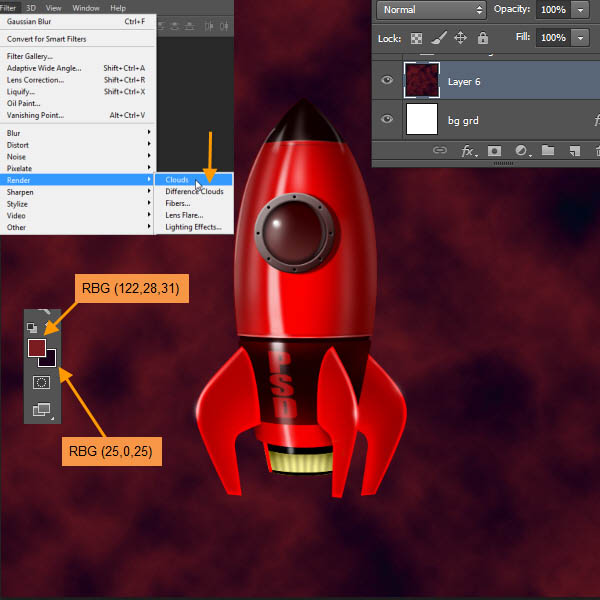600x600 pixels.
Task: Click the lock all padlock icon
Action: (483, 38)
